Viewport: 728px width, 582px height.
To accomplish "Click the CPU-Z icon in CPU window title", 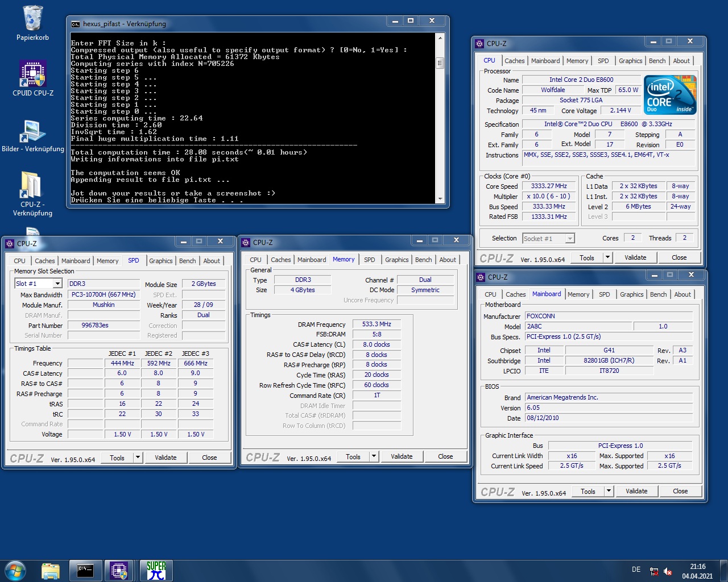I will point(480,43).
